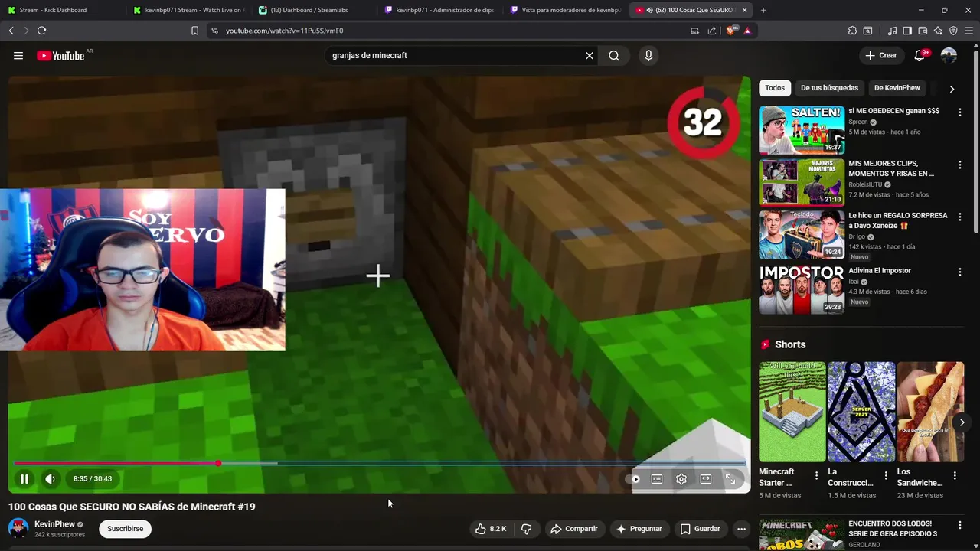Screen dimensions: 980x551
Task: Subscribe with the Suscribirse button
Action: 125,529
